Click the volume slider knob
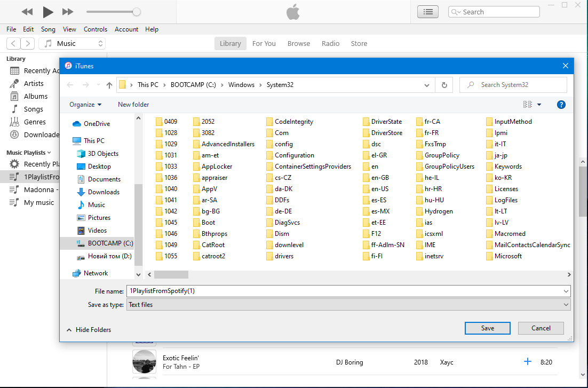The width and height of the screenshot is (588, 388). [x=137, y=12]
